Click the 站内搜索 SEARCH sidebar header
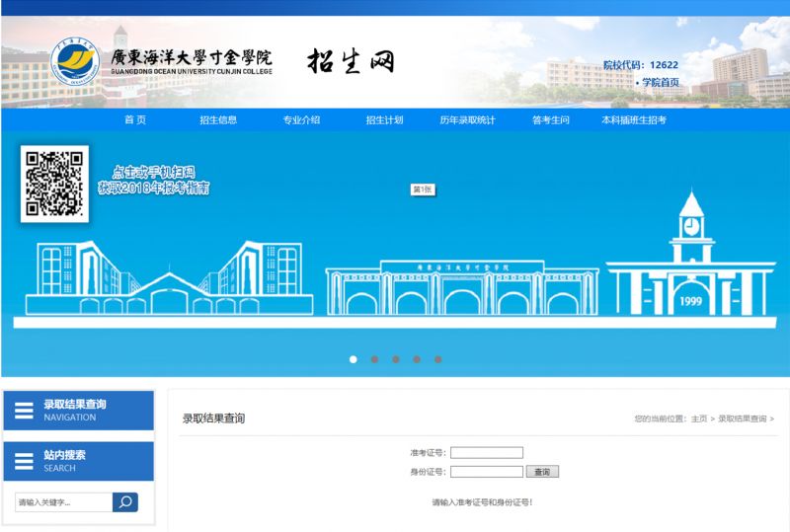This screenshot has width=790, height=532. (79, 461)
